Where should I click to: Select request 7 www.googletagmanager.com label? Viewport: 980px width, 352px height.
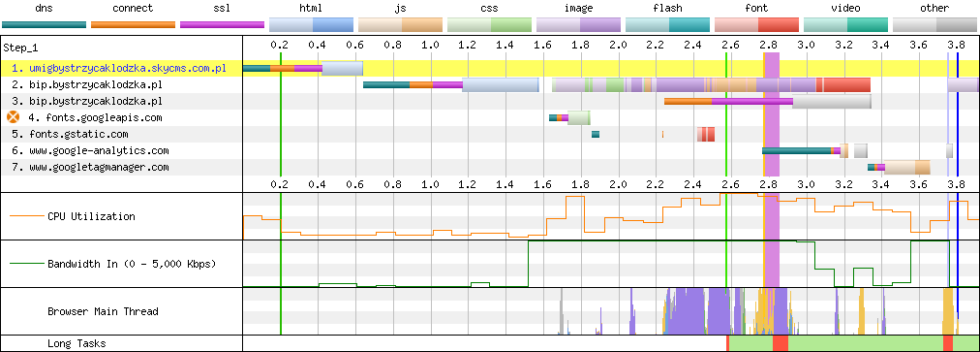pyautogui.click(x=90, y=167)
